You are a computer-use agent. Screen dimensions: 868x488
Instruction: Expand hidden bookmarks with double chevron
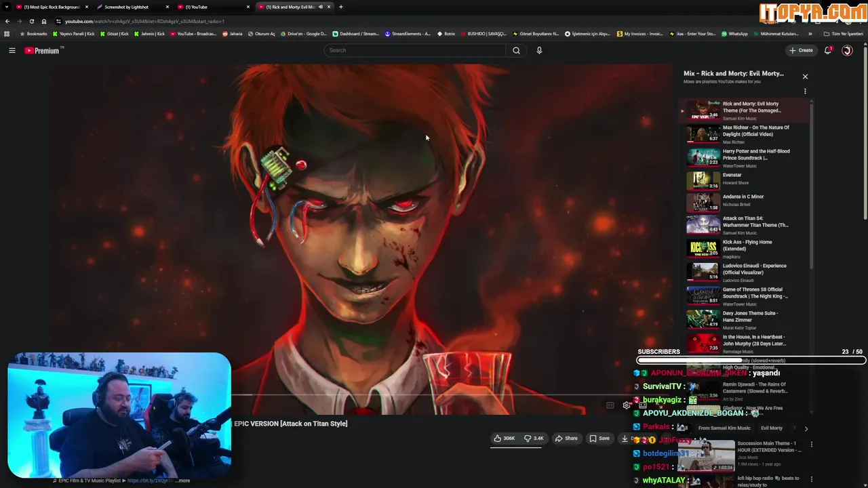[x=810, y=34]
